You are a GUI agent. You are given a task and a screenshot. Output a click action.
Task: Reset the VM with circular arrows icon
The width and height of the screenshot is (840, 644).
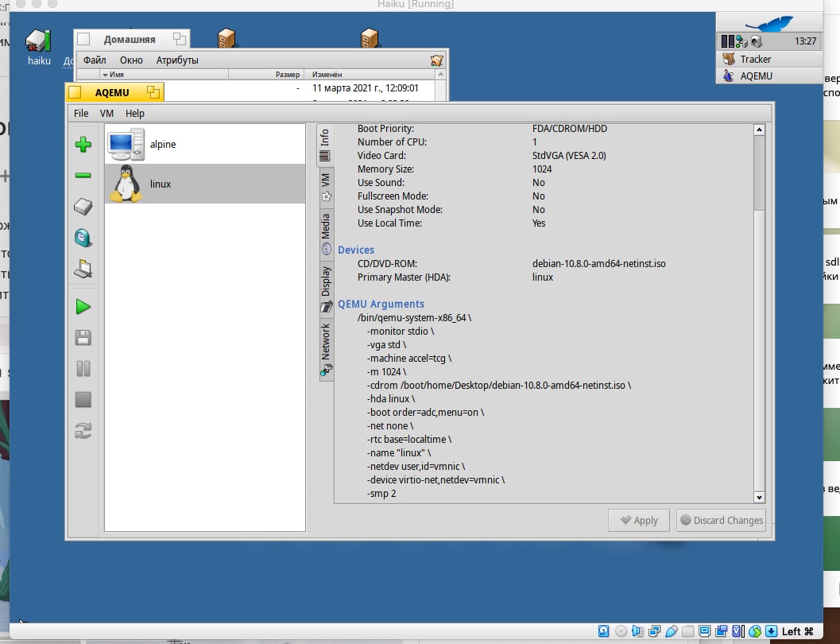[x=83, y=430]
